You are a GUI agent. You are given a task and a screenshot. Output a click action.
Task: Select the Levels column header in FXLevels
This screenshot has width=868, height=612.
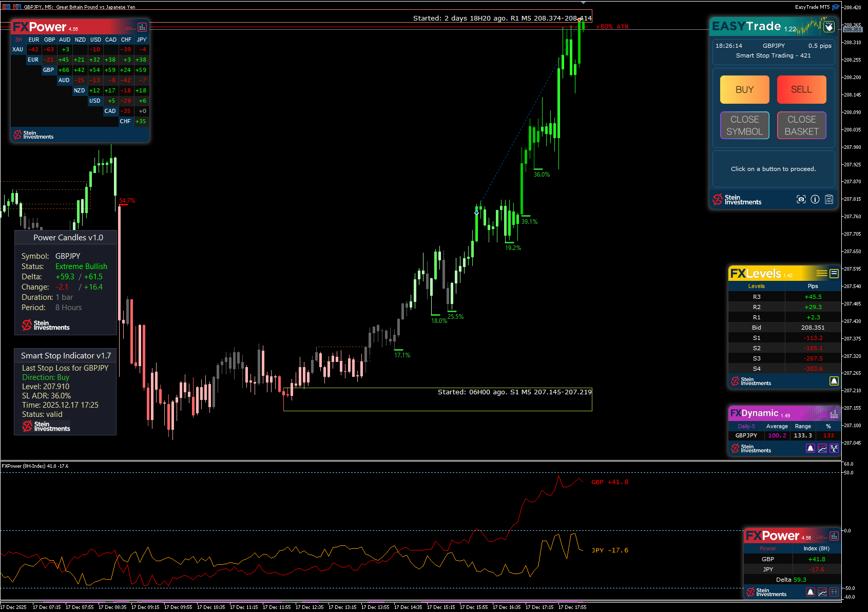tap(756, 286)
